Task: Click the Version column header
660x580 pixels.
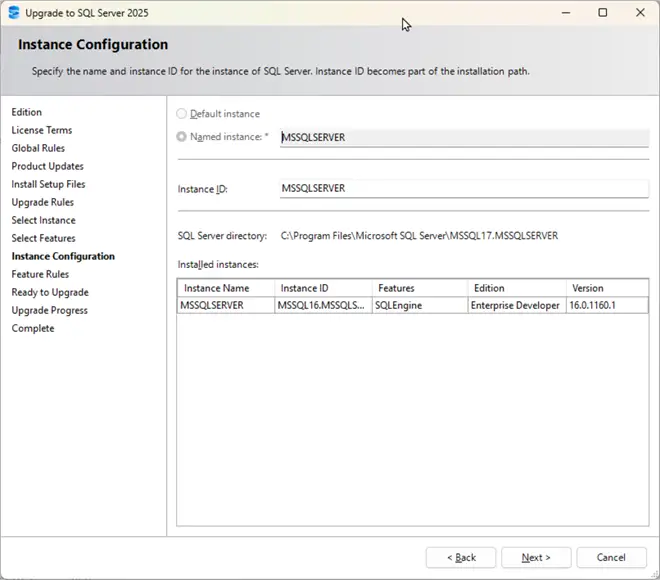Action: point(607,288)
